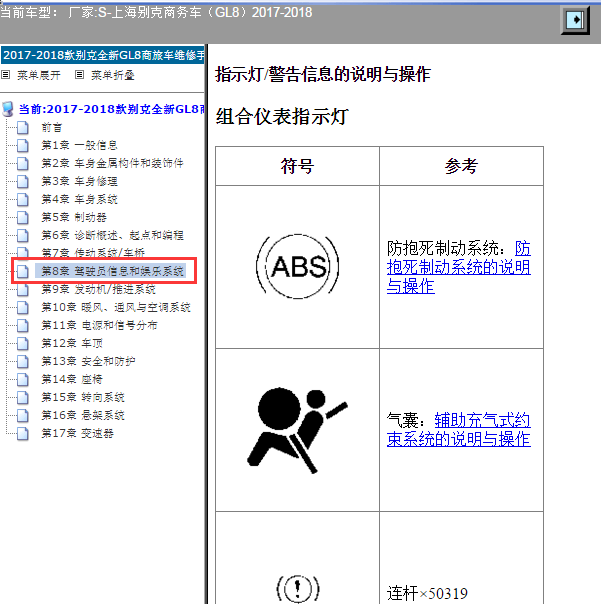The width and height of the screenshot is (601, 604).
Task: Click heading 指示灯/警告信息的说明与操作
Action: tap(323, 74)
